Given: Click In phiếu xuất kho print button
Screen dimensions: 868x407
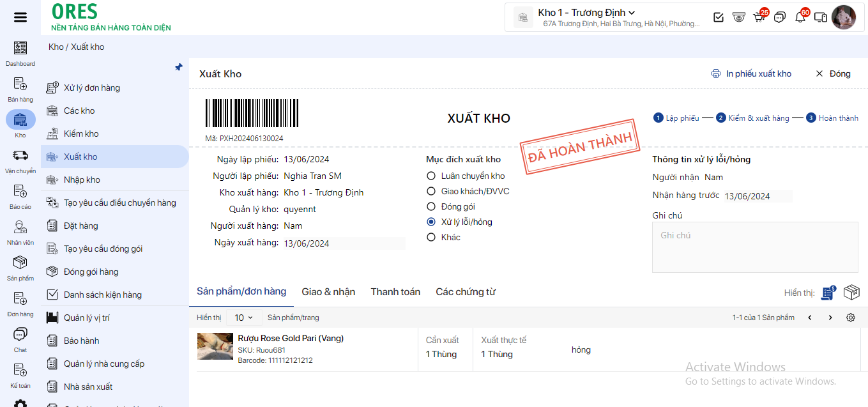Looking at the screenshot, I should point(751,73).
